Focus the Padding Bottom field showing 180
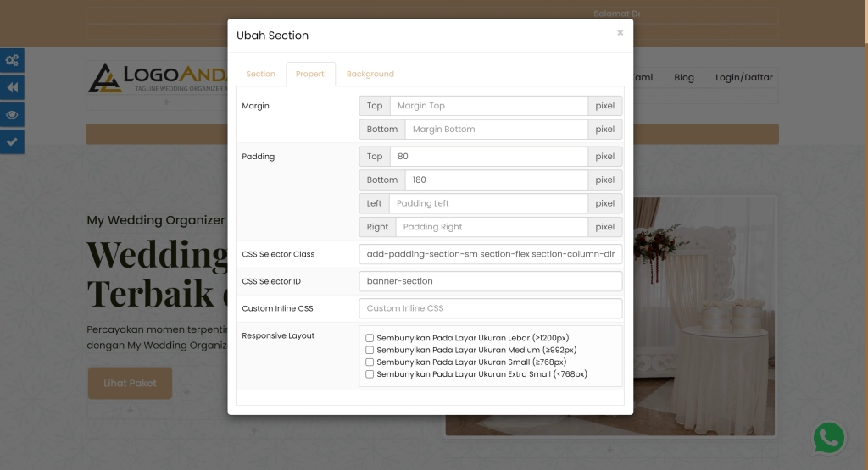This screenshot has width=868, height=470. (496, 180)
